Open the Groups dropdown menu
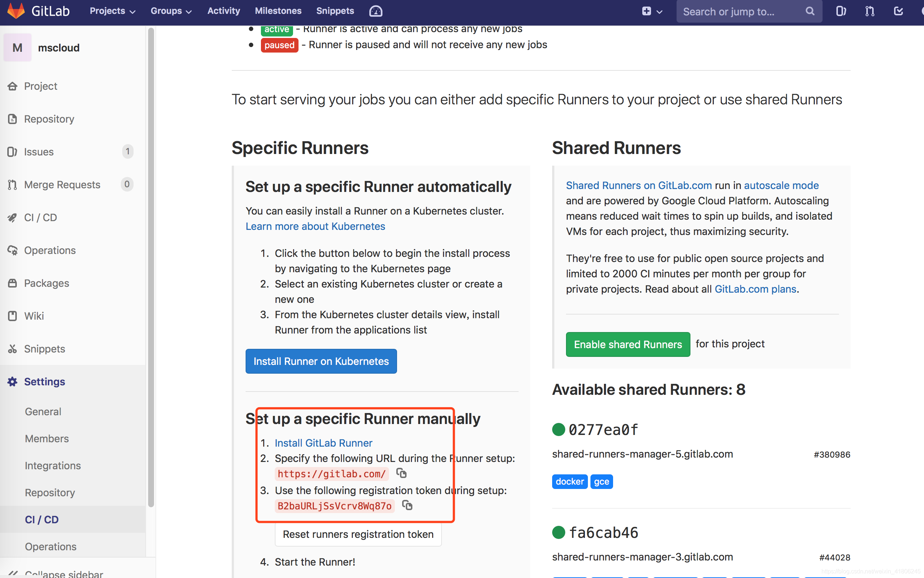924x578 pixels. point(171,11)
